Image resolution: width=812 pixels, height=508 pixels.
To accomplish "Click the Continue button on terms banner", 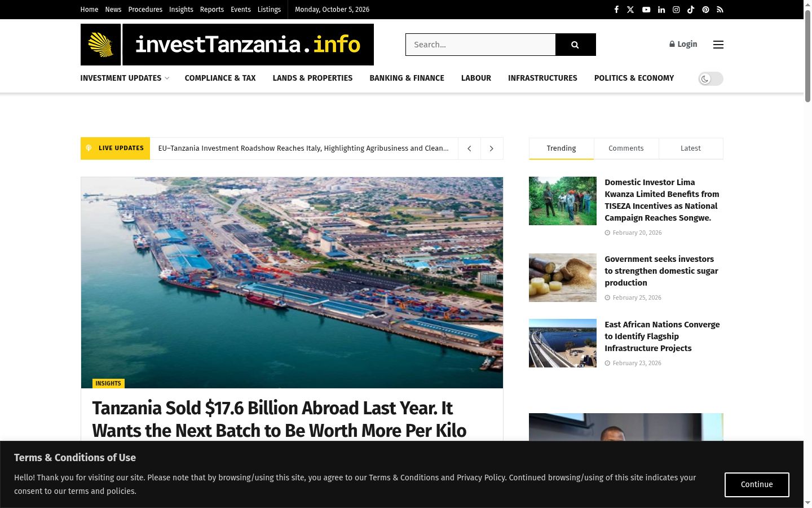I will [x=757, y=485].
